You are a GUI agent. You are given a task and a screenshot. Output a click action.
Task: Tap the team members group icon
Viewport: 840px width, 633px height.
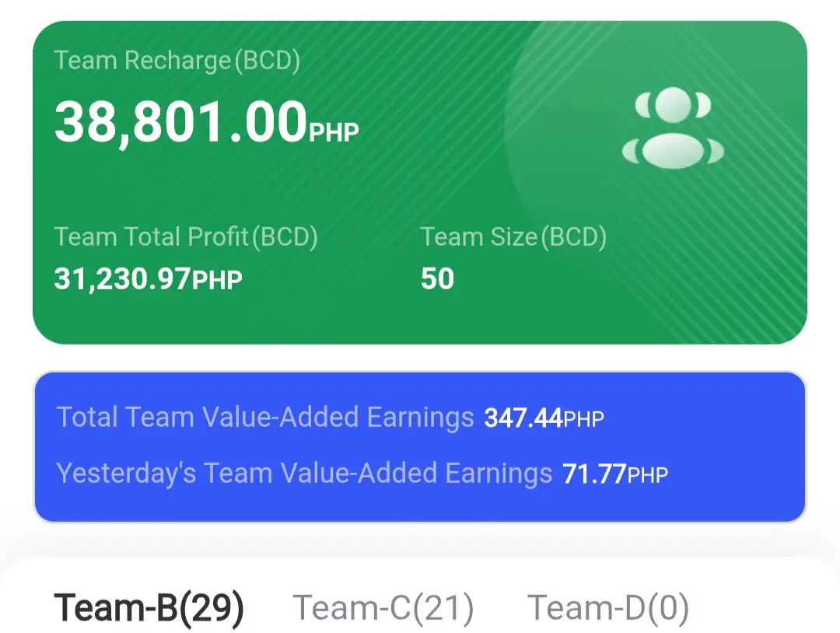click(673, 128)
